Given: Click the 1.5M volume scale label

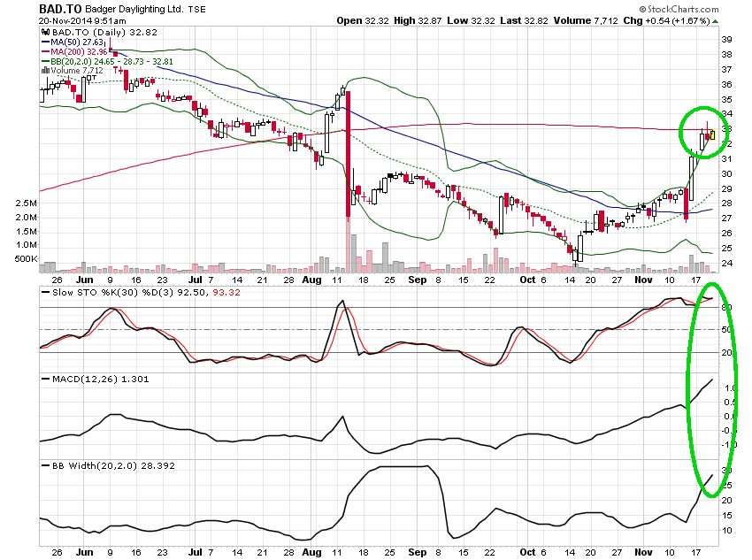Looking at the screenshot, I should (26, 232).
